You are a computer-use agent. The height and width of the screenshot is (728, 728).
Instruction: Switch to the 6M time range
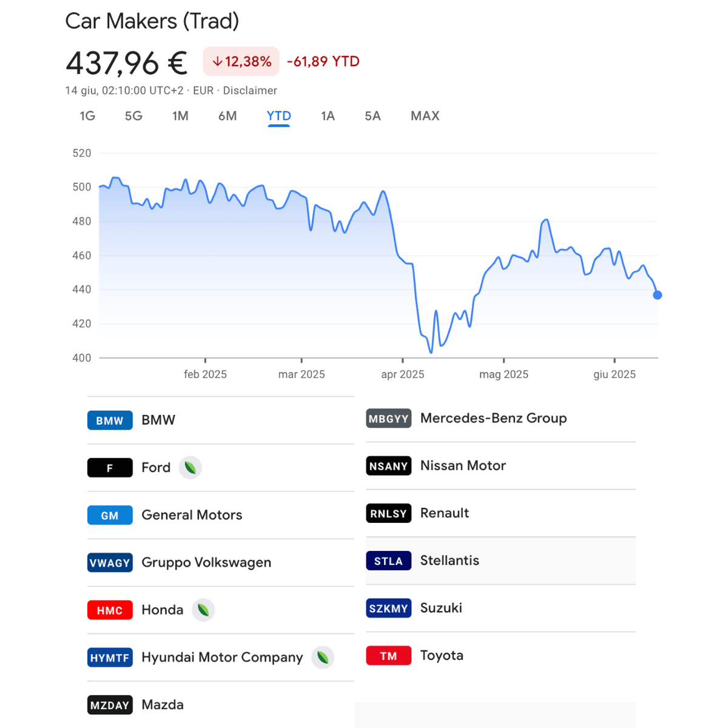(227, 116)
